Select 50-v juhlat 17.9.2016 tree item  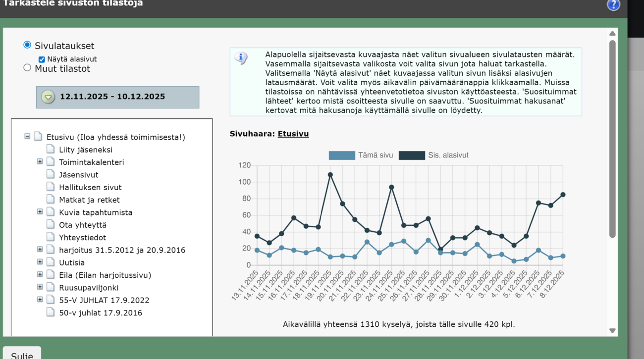coord(101,313)
